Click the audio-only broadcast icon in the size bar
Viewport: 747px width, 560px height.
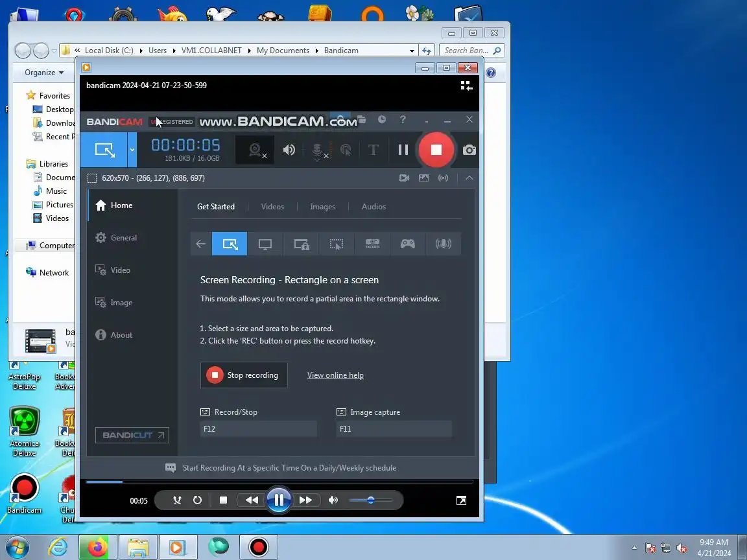(444, 178)
